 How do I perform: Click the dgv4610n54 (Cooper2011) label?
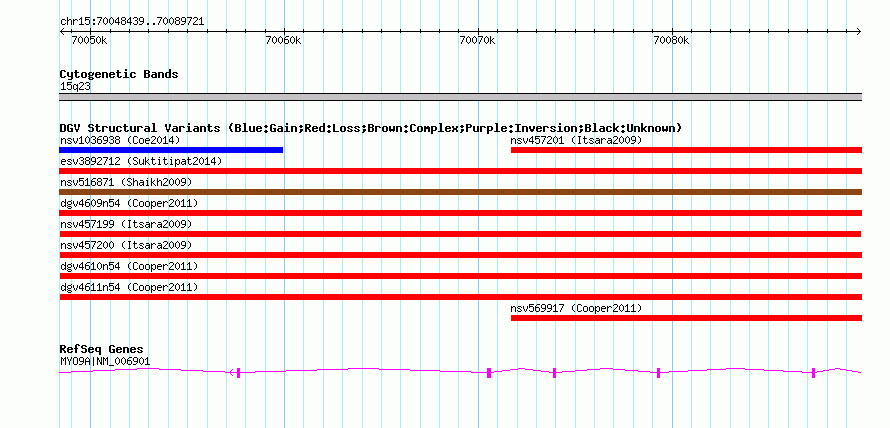click(129, 266)
